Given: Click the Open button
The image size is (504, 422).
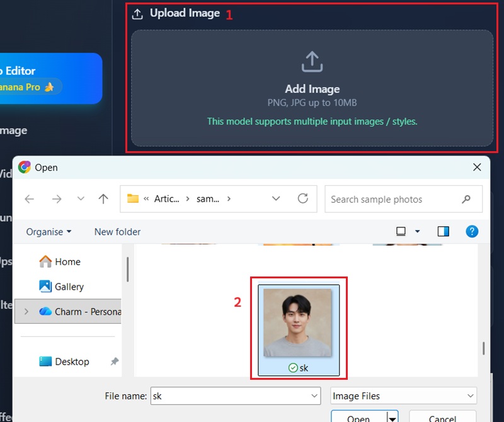Looking at the screenshot, I should click(x=358, y=418).
